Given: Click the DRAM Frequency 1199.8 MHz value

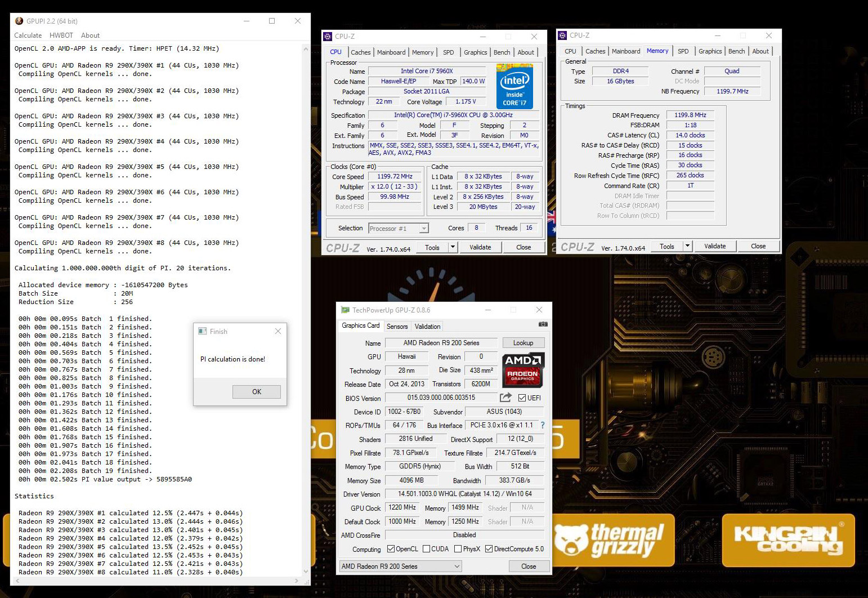Looking at the screenshot, I should [x=690, y=115].
